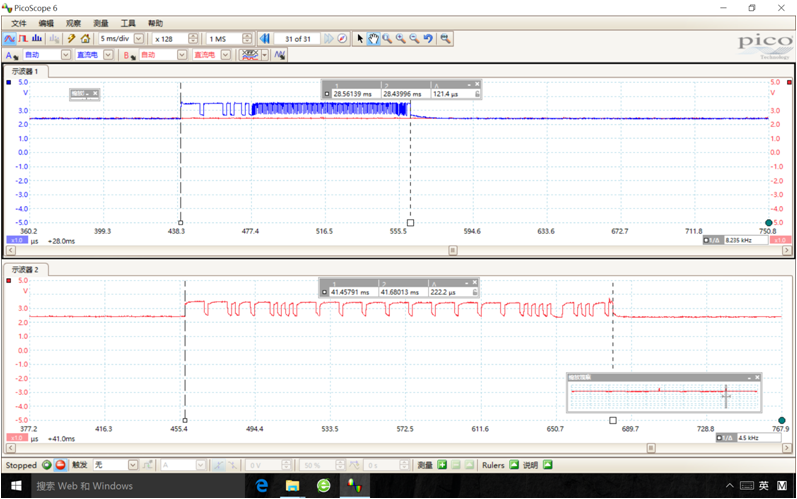
Task: Select the arrow pointer tool
Action: (360, 39)
